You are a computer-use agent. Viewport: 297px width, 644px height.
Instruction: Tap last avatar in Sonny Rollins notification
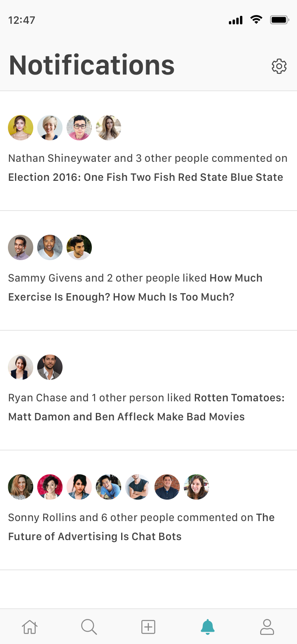196,487
